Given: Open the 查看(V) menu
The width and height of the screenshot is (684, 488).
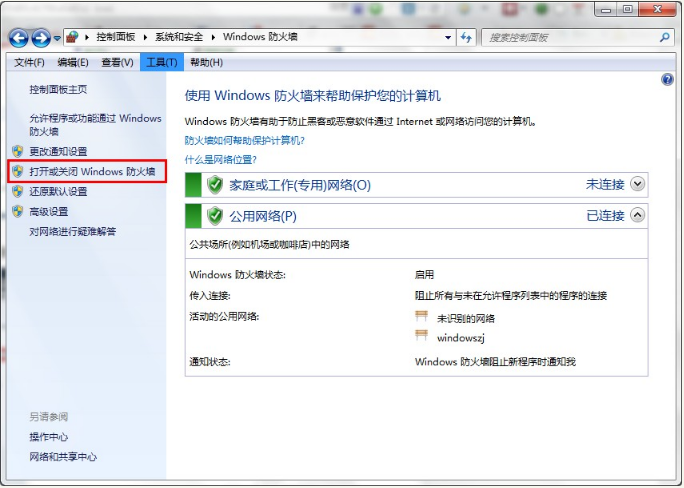Looking at the screenshot, I should pyautogui.click(x=117, y=63).
